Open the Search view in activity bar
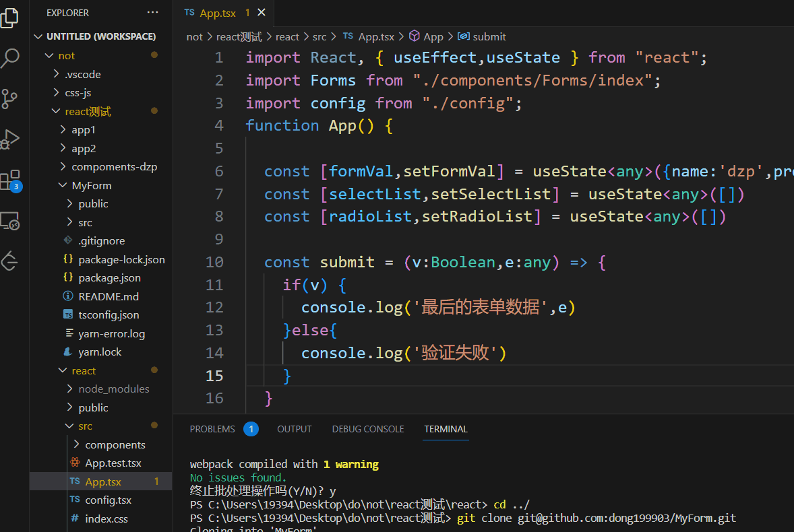This screenshot has width=794, height=532. tap(9, 58)
